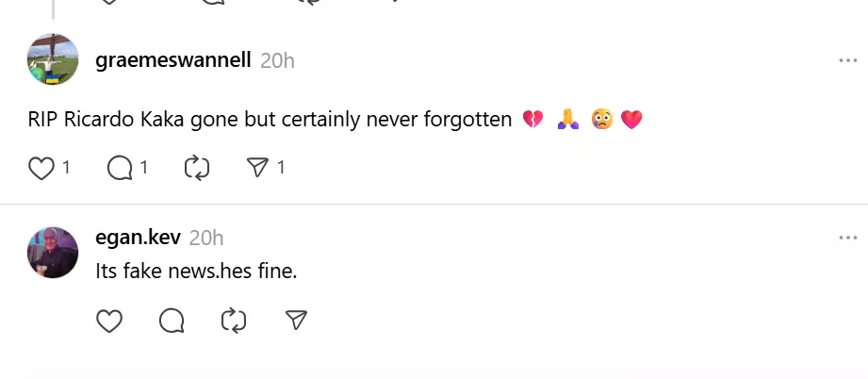Open reply box for graemeswannell's post
The height and width of the screenshot is (379, 868).
point(120,168)
